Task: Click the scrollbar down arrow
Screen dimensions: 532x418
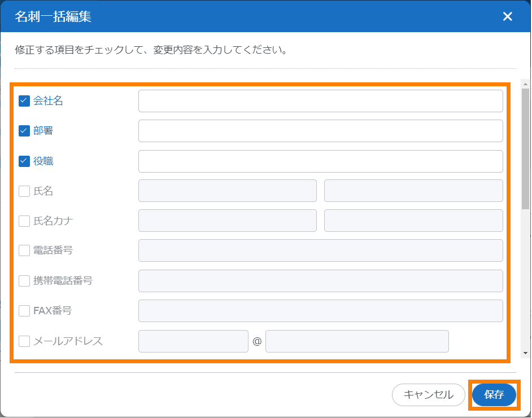Action: 526,353
